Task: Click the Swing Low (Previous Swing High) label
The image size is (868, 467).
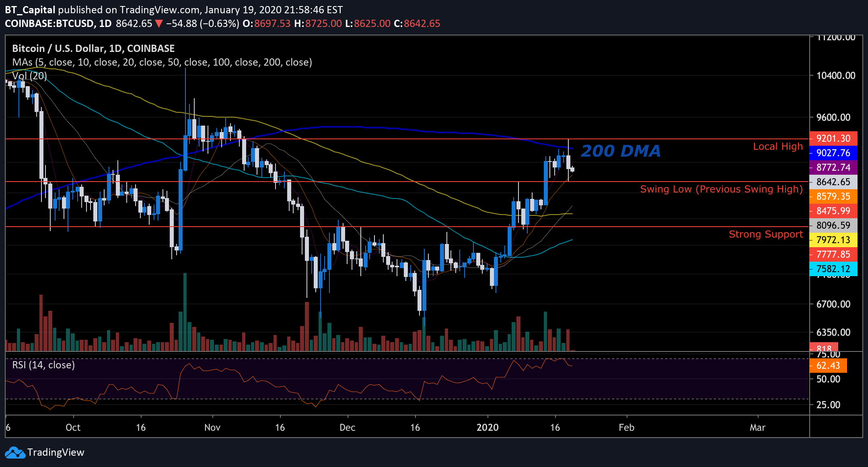Action: tap(722, 189)
